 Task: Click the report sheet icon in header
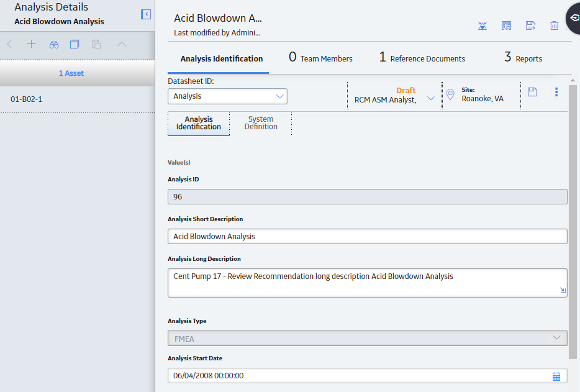click(506, 25)
